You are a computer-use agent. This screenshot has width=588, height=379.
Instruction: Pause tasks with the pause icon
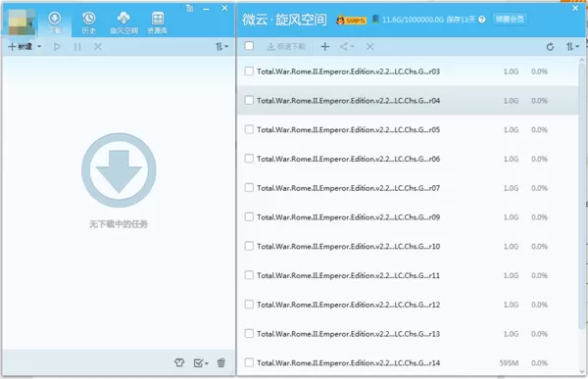(x=77, y=47)
